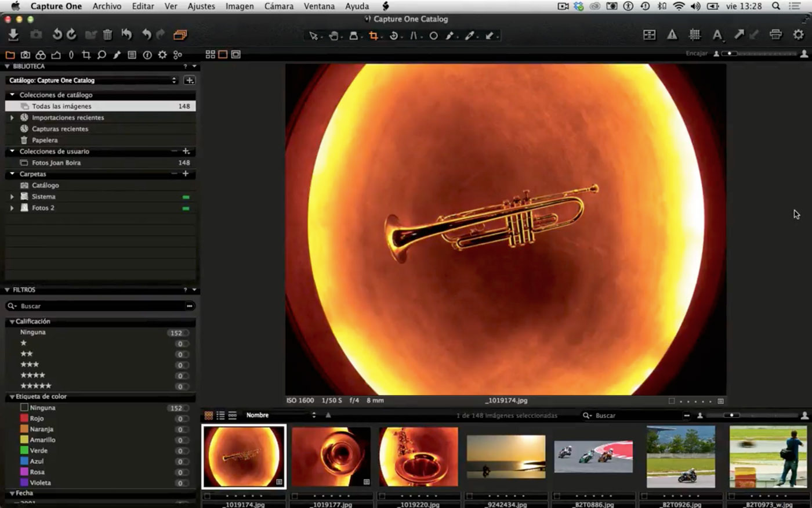Image resolution: width=812 pixels, height=508 pixels.
Task: Switch viewer to single-image view mode
Action: tap(223, 54)
